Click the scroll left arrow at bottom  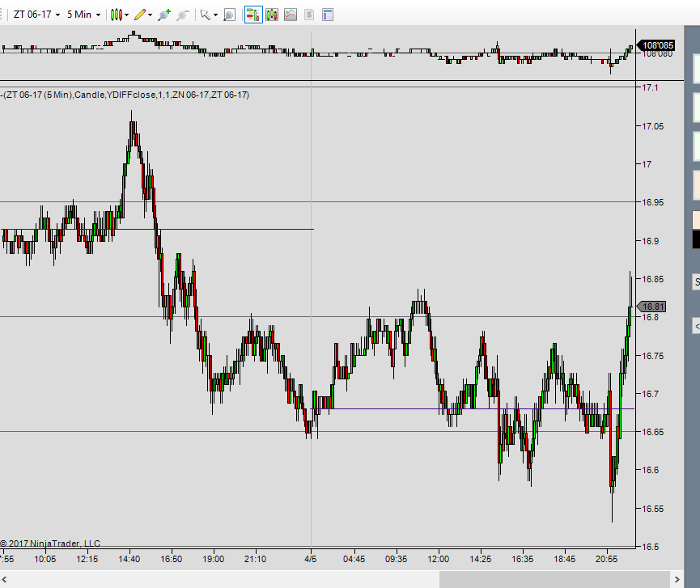click(4, 580)
